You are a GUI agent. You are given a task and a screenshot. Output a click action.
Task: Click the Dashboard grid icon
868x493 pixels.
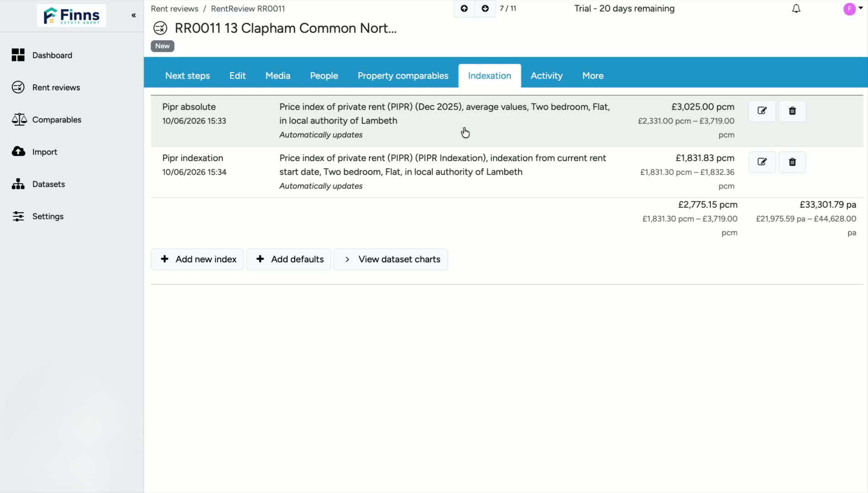pyautogui.click(x=18, y=55)
